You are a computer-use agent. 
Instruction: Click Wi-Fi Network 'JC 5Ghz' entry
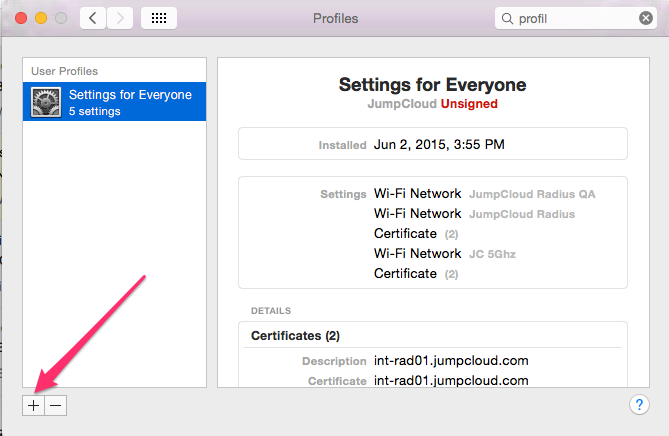point(445,254)
